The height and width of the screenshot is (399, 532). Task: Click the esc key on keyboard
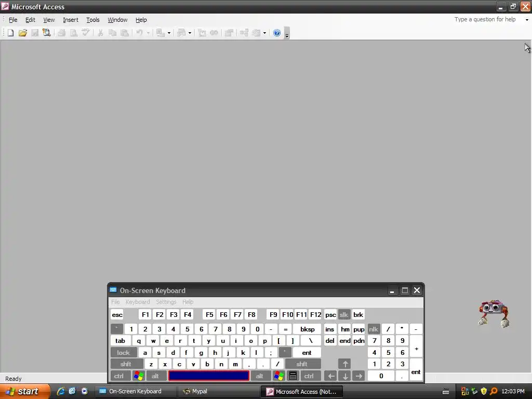(x=117, y=314)
